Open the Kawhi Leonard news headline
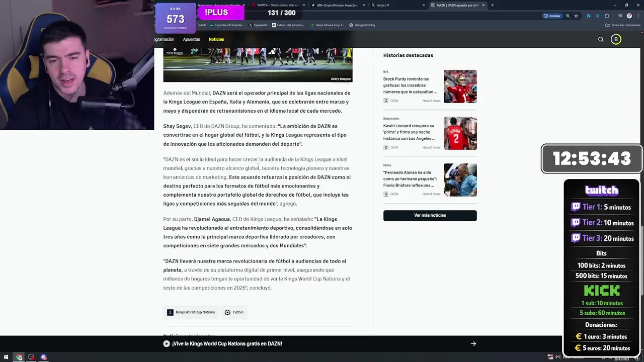The height and width of the screenshot is (362, 644). (x=410, y=132)
